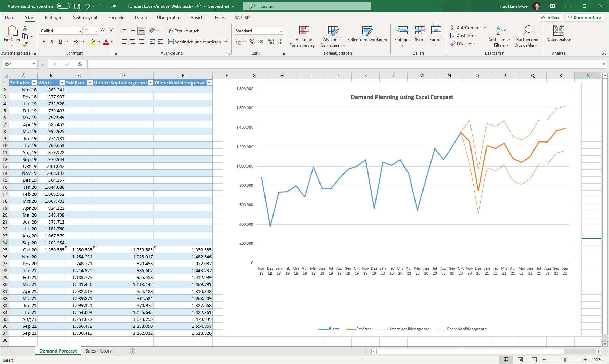609x364 pixels.
Task: Click Suchen und Auswählen
Action: coord(527,37)
